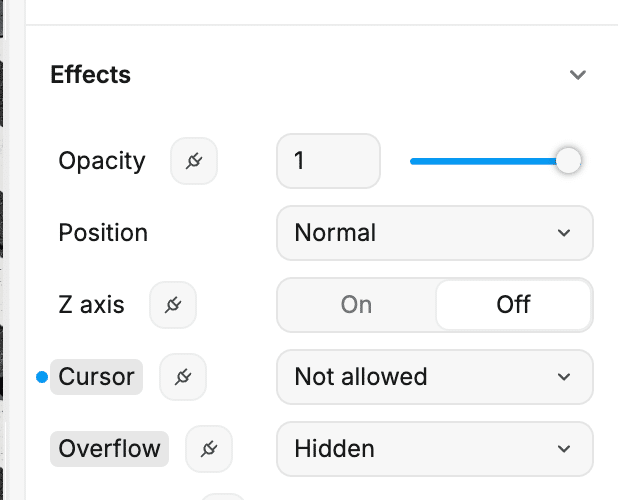Collapse the Effects section with the chevron

[x=578, y=74]
